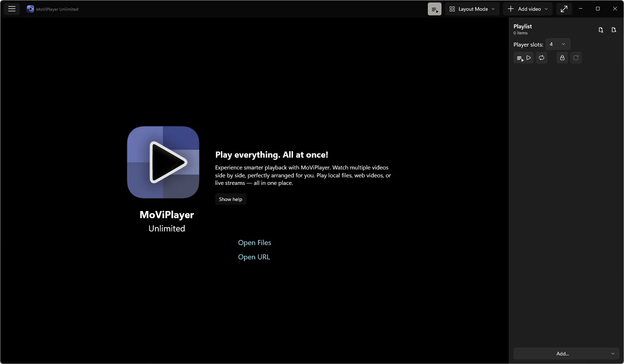Click the reload playlist circular arrow icon

click(576, 58)
